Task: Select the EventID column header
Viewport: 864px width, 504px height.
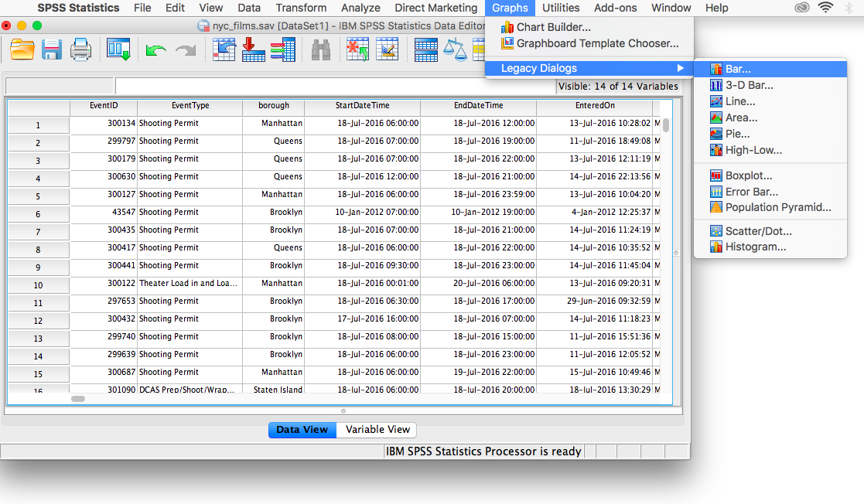Action: click(104, 106)
